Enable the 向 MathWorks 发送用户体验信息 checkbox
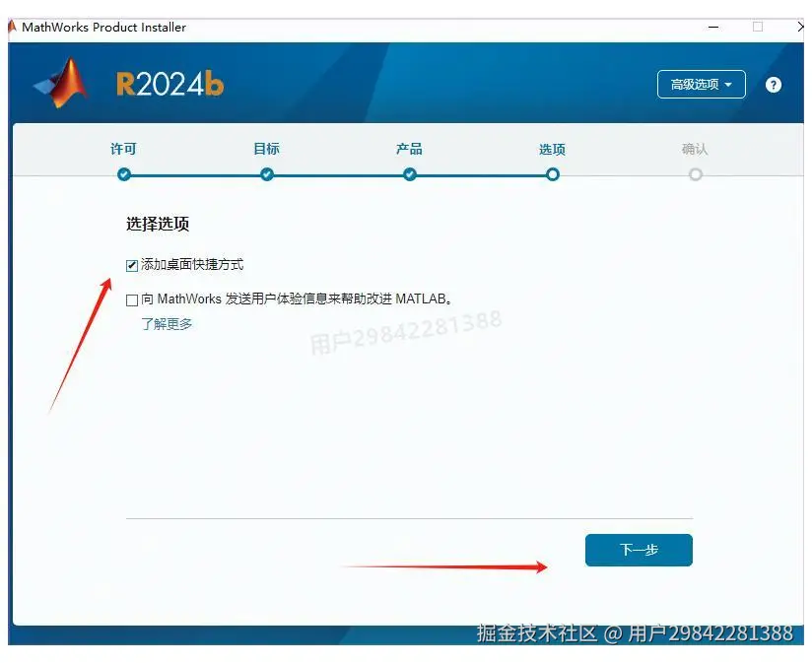 [x=131, y=299]
